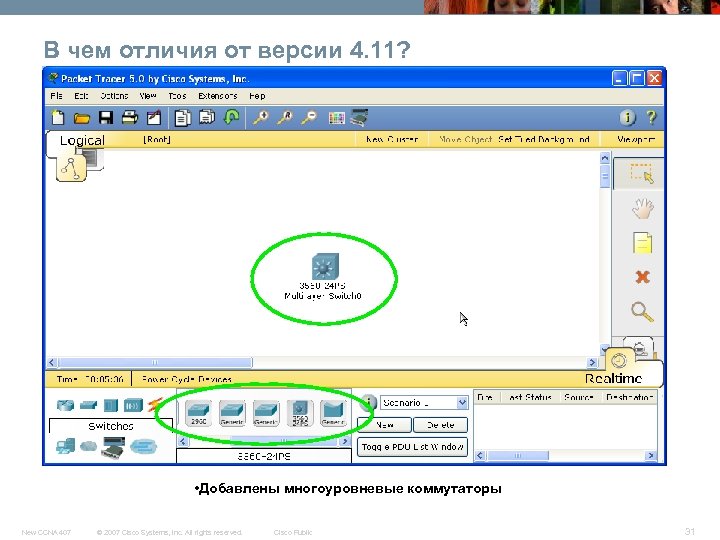Click the Zoom Reset magnifier icon
The height and width of the screenshot is (540, 720).
pos(285,118)
